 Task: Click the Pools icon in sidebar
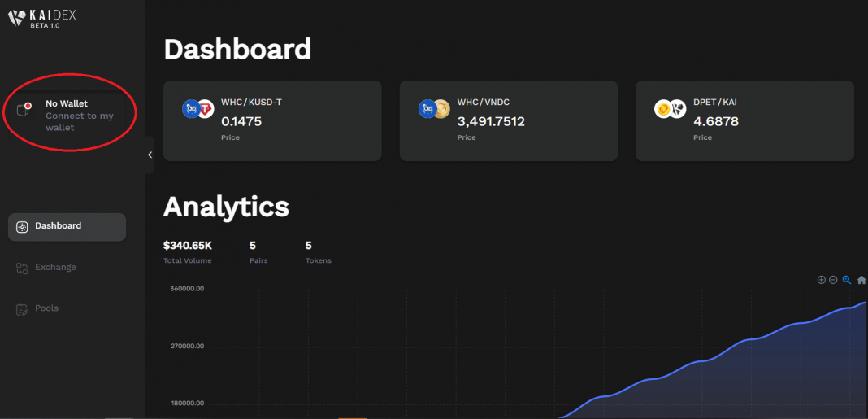click(22, 309)
